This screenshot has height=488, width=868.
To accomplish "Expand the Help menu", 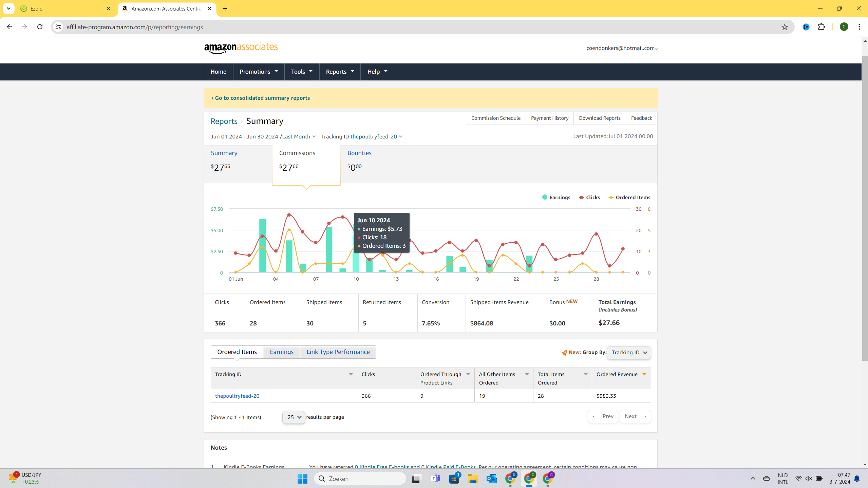I will [377, 72].
